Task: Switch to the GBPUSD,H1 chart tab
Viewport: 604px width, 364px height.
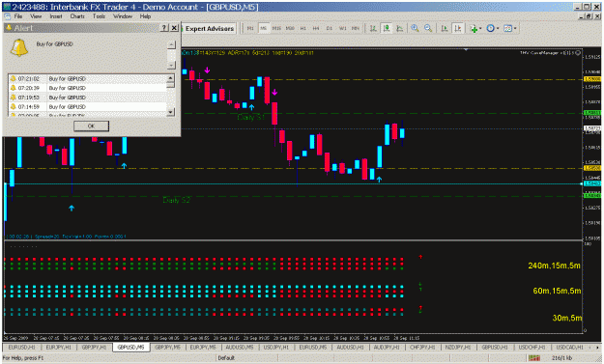Action: [x=494, y=347]
